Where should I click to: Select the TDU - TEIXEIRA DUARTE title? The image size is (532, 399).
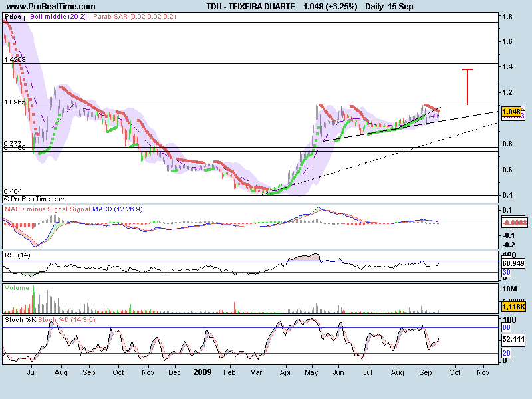click(251, 7)
